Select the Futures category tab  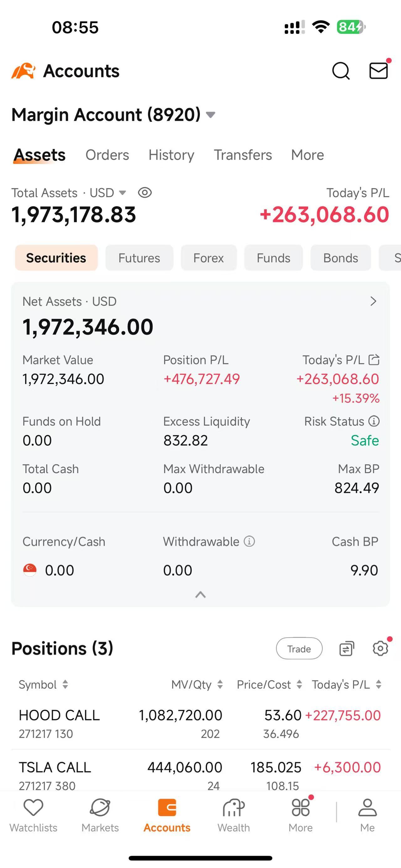pos(139,258)
